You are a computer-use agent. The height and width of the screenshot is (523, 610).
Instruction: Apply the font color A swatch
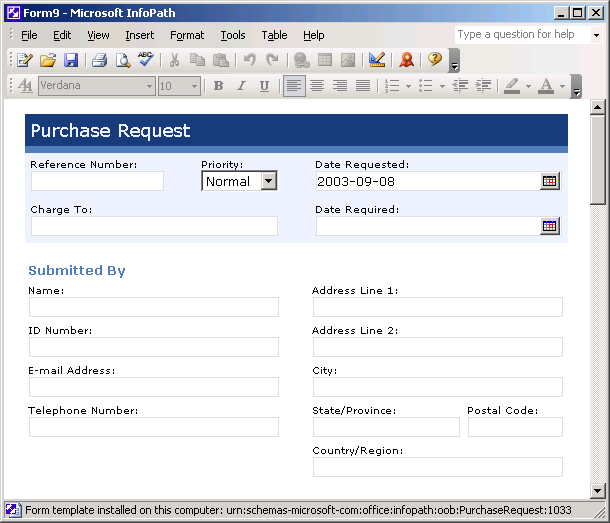tap(546, 86)
